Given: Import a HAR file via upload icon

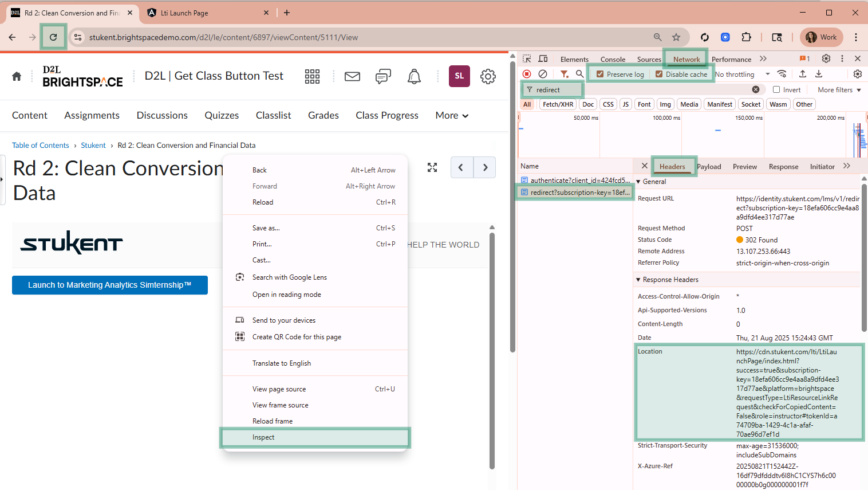Looking at the screenshot, I should [803, 74].
